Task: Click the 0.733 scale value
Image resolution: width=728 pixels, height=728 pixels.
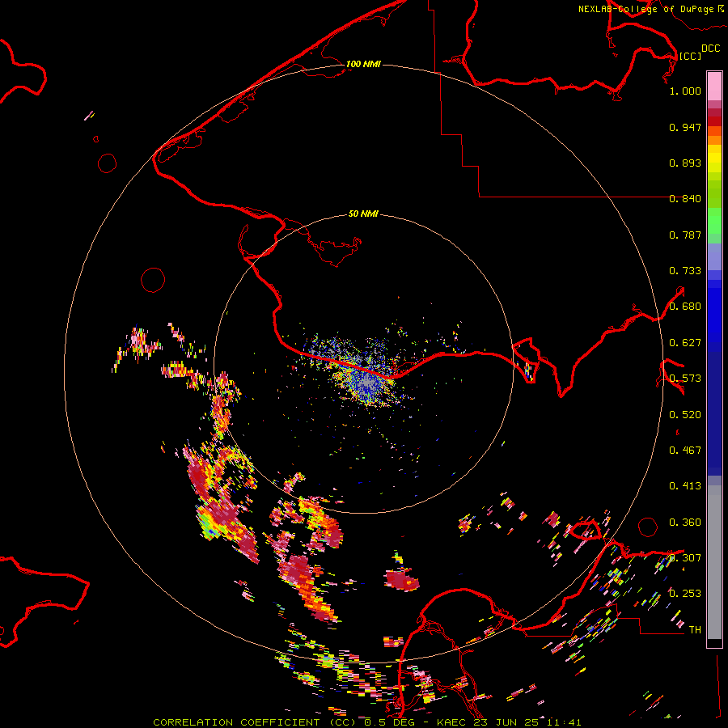Action: (685, 271)
